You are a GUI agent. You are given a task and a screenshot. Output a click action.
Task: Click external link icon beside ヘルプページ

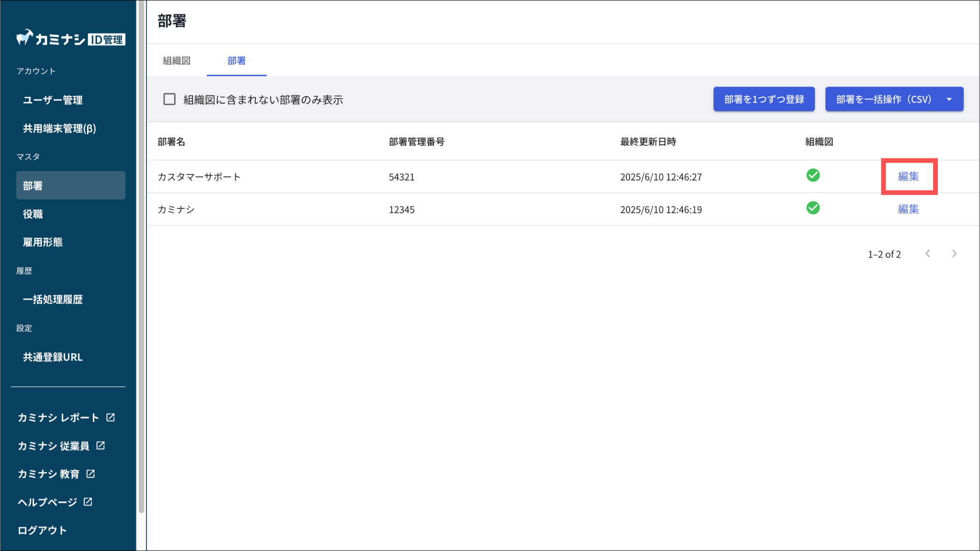[88, 502]
